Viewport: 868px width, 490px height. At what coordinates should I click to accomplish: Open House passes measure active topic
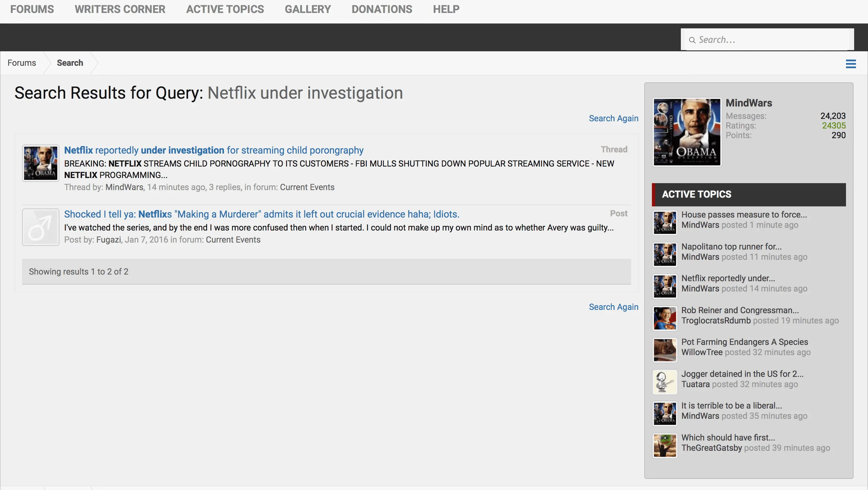pos(744,215)
